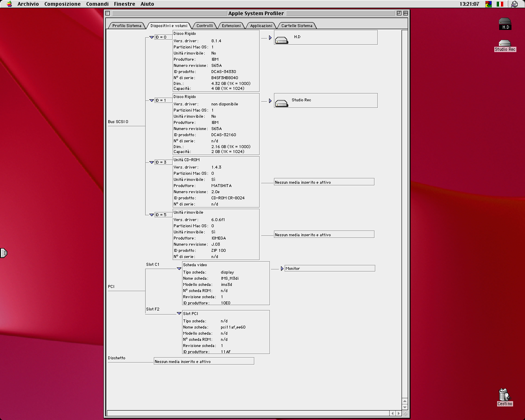Click the vertical scrollbar up arrow
The height and width of the screenshot is (420, 525).
pyautogui.click(x=405, y=401)
